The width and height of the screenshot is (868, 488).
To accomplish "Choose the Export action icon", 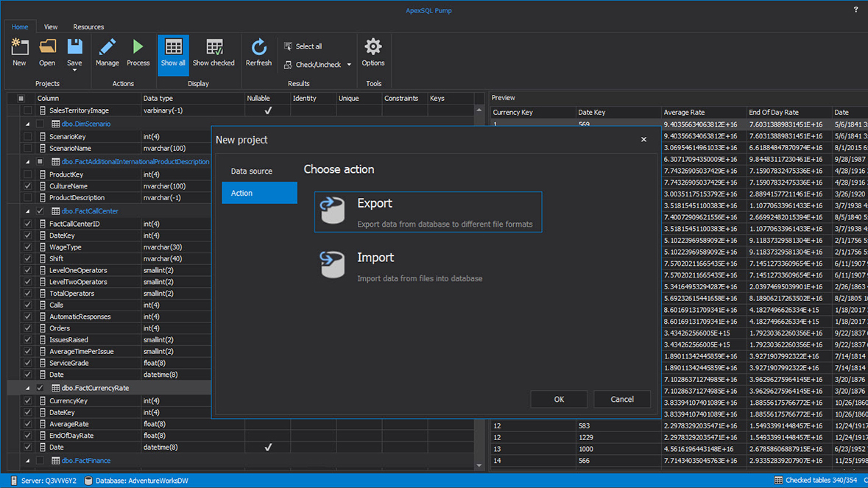I will (332, 211).
